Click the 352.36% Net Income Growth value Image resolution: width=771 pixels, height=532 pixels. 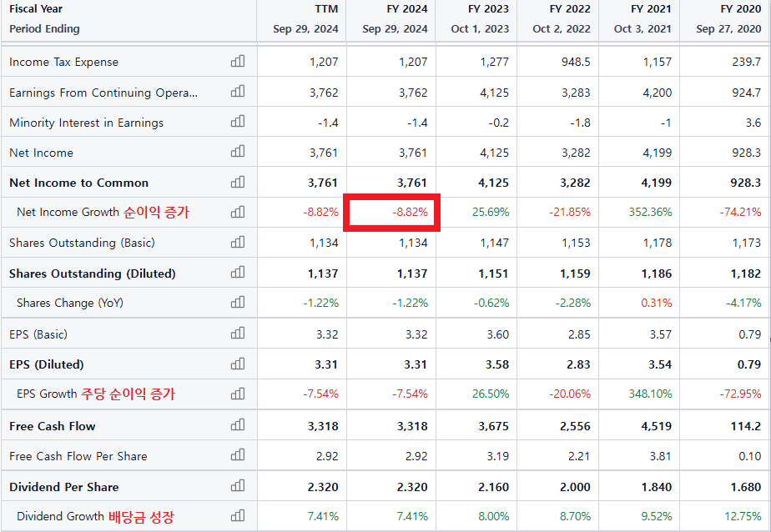[x=651, y=212]
